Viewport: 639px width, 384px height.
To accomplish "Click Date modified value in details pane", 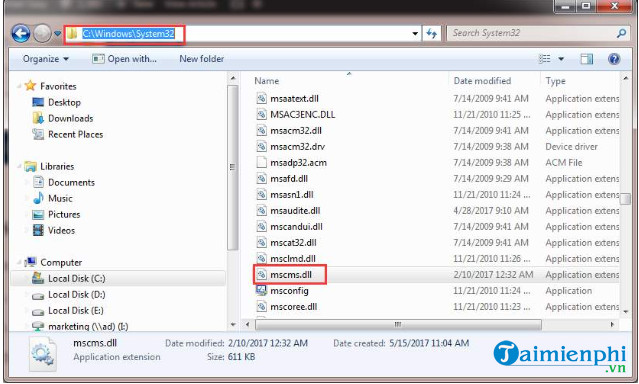I will (x=268, y=343).
